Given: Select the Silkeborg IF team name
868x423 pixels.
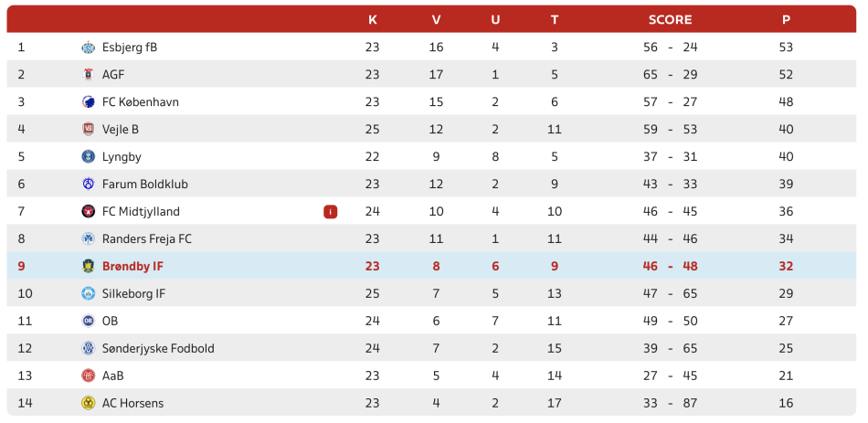Looking at the screenshot, I should (x=134, y=293).
